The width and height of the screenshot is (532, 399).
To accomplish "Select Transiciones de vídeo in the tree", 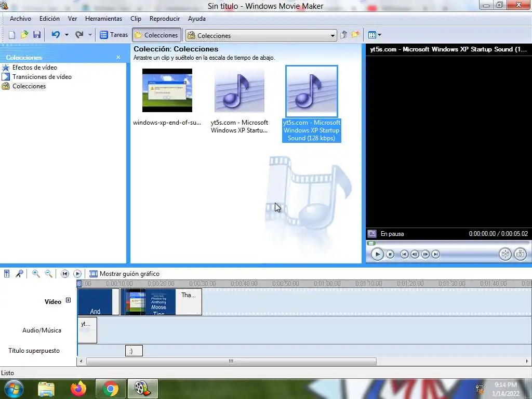I will coord(42,77).
